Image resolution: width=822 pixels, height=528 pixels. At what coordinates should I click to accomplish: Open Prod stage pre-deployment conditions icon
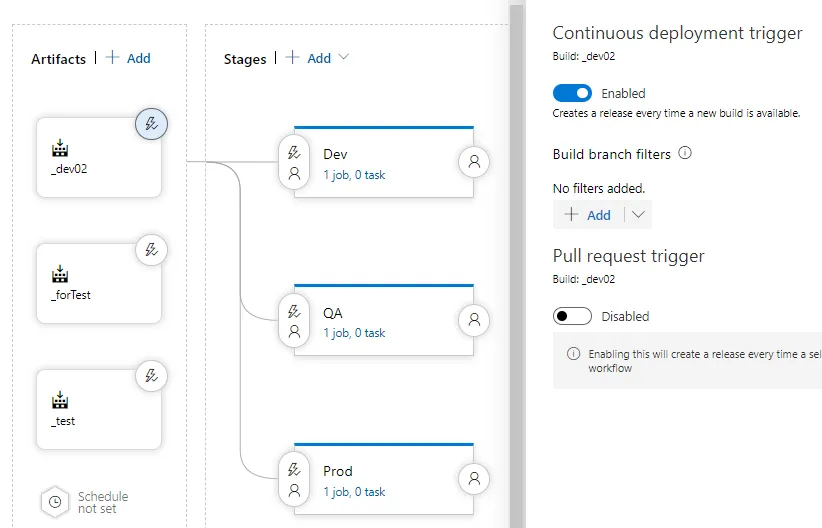tap(294, 479)
